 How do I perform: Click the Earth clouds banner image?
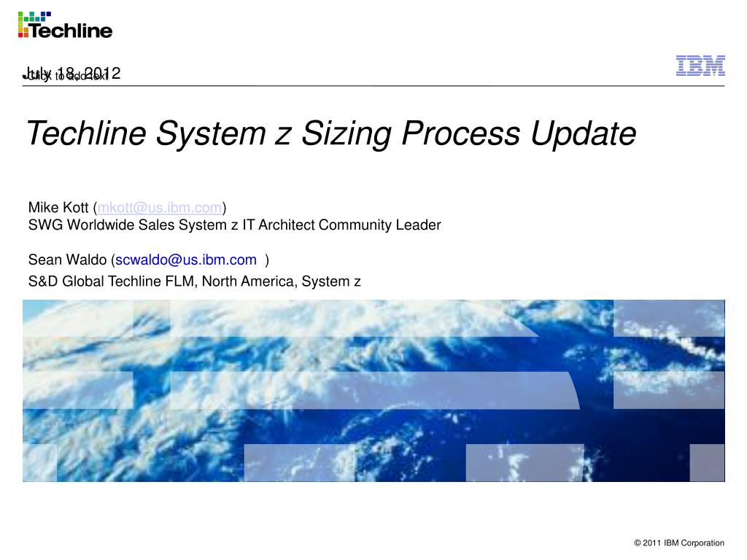click(x=373, y=391)
